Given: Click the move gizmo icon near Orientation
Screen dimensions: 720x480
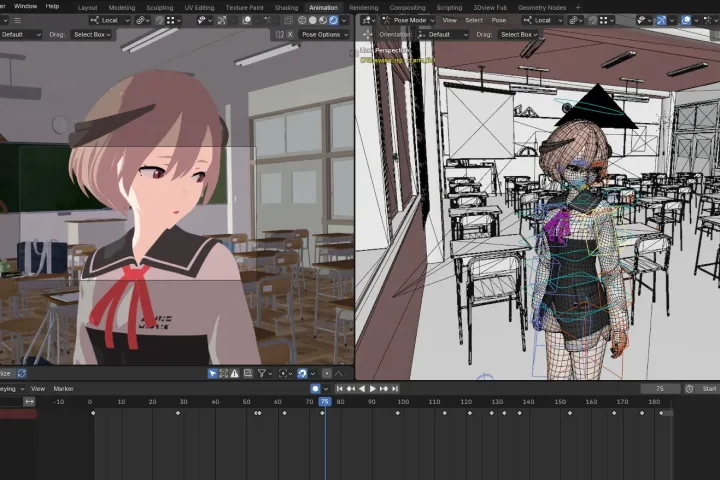Looking at the screenshot, I should click(x=367, y=34).
